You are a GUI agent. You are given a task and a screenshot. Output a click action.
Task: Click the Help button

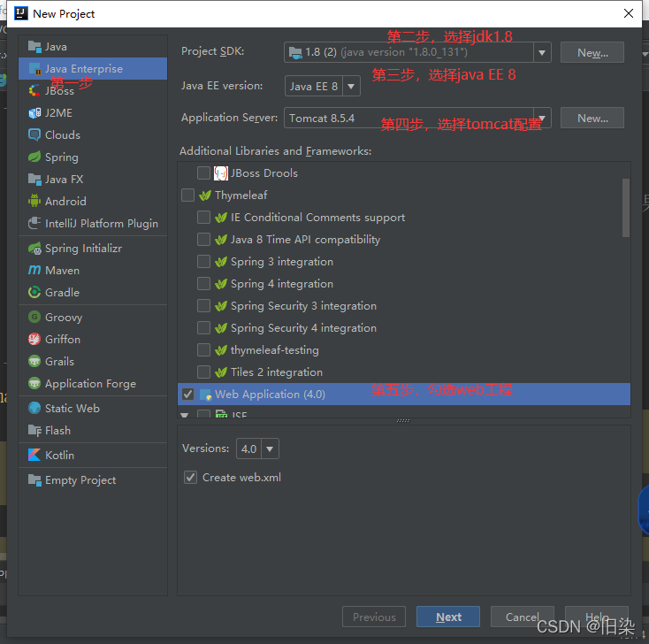[x=597, y=617]
